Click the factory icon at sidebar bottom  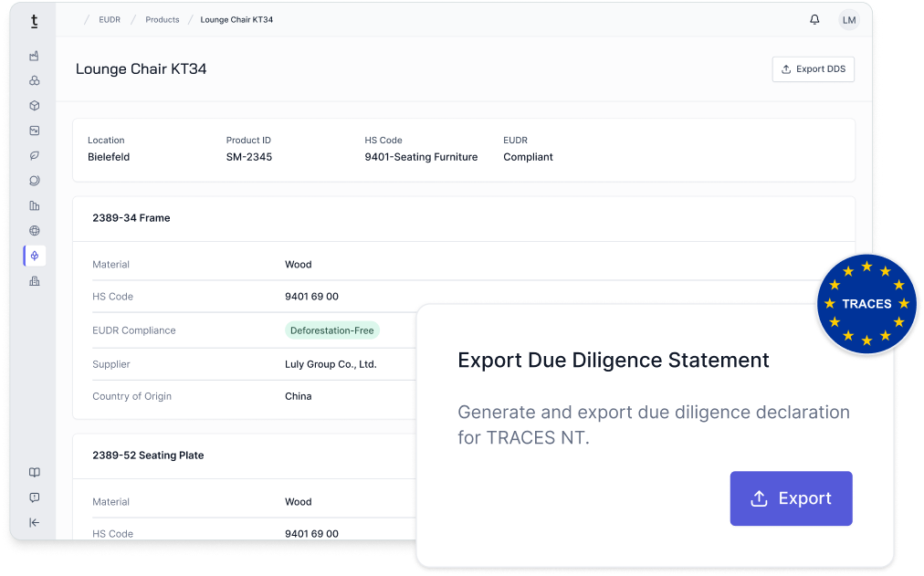[x=34, y=280]
